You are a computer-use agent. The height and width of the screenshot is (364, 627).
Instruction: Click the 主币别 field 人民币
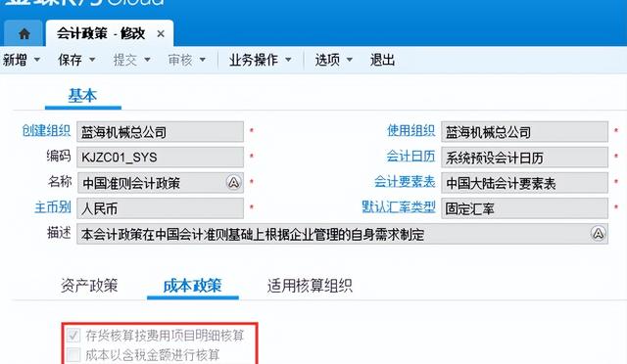[161, 208]
